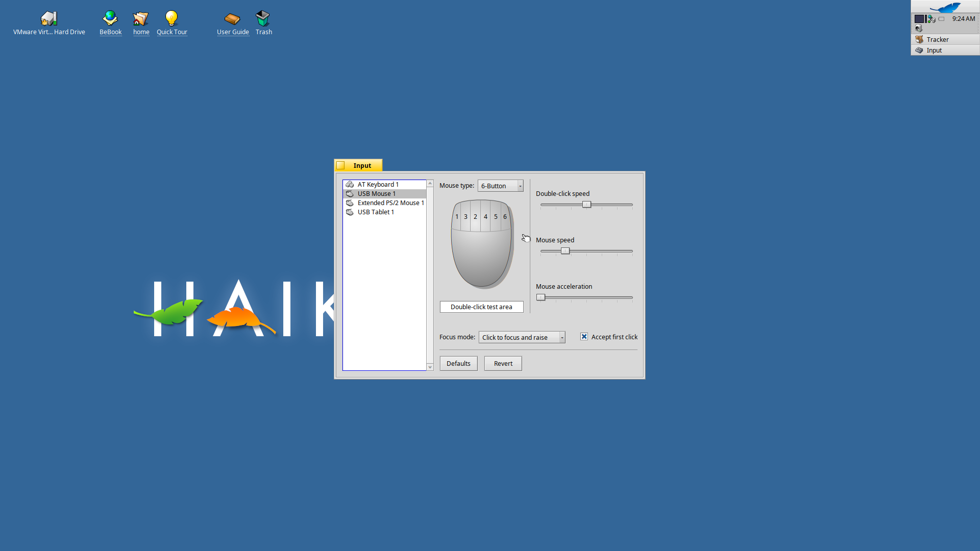Click the ProcessController monitor icon in Deskbar tray
This screenshot has height=551, width=980.
point(920,19)
